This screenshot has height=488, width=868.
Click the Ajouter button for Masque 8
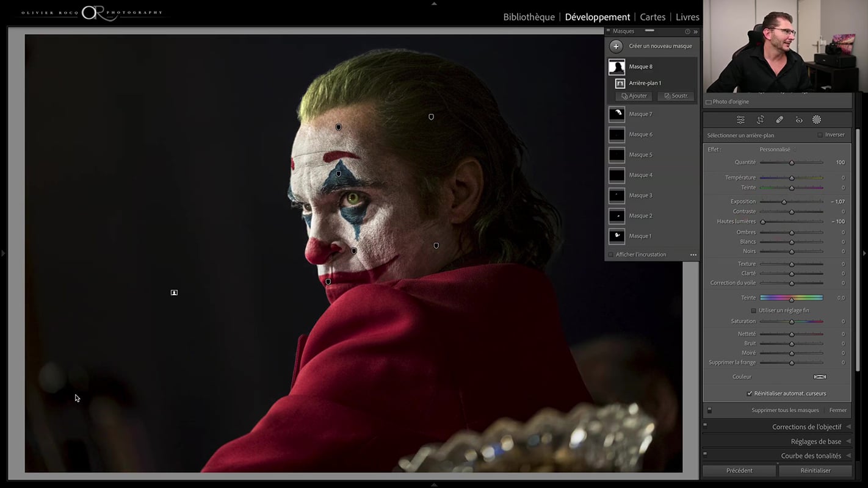click(634, 96)
